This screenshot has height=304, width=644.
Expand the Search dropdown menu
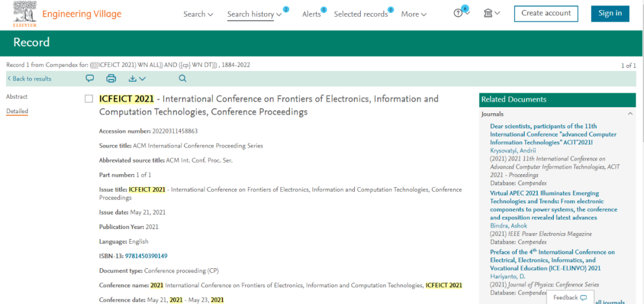tap(199, 14)
